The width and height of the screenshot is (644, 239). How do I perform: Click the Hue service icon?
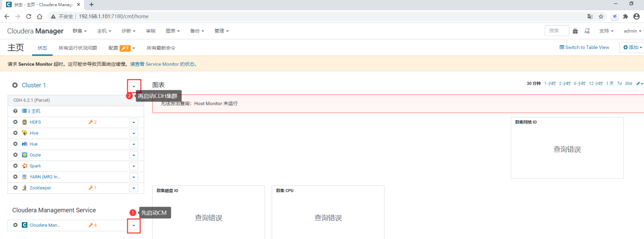(x=24, y=144)
